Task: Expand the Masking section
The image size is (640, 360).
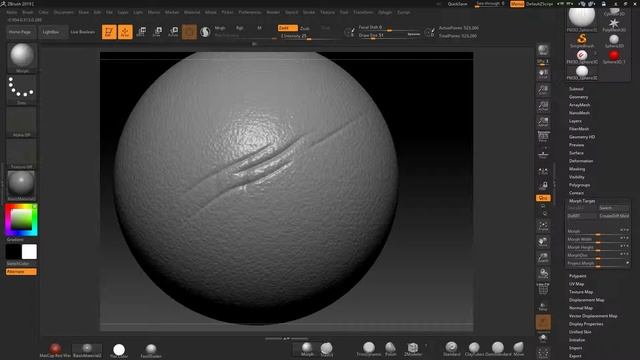Action: click(577, 169)
